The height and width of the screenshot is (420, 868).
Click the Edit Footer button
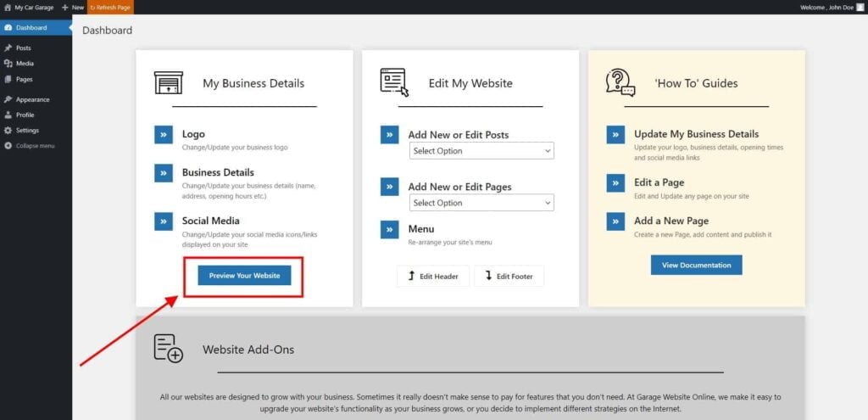509,276
